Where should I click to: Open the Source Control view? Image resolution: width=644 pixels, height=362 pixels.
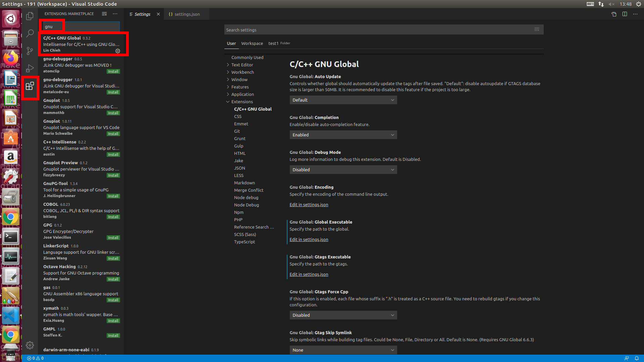click(30, 51)
